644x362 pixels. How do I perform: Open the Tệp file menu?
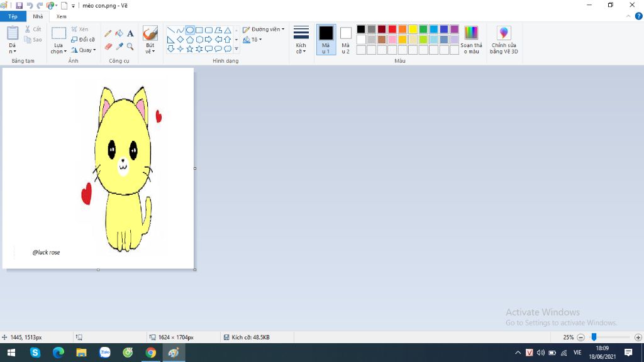click(x=13, y=16)
